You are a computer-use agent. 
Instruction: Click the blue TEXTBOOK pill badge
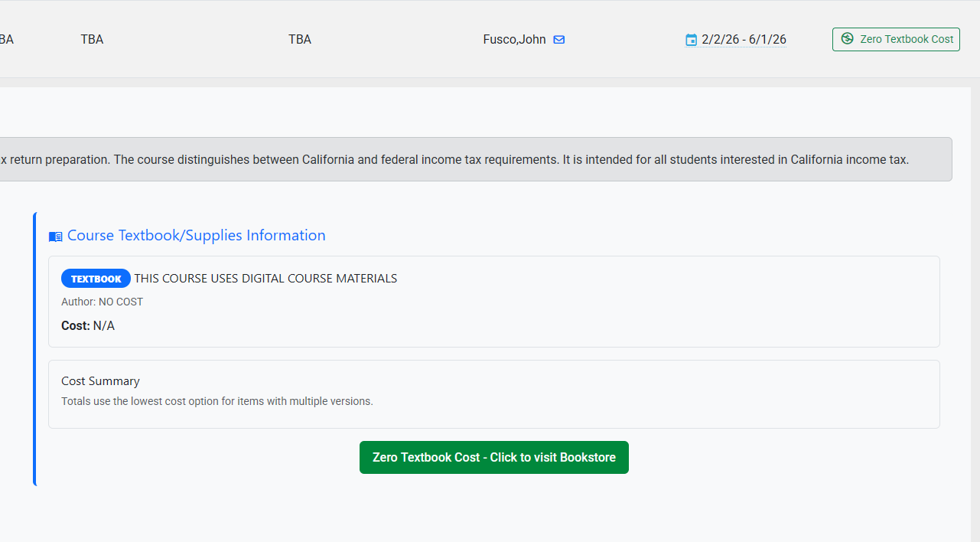tap(96, 279)
